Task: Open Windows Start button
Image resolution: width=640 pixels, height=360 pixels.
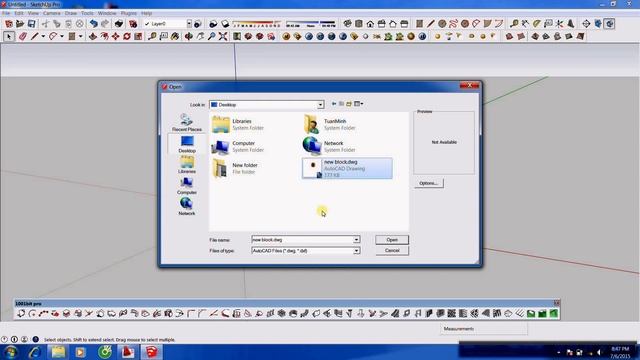Action: tap(10, 352)
